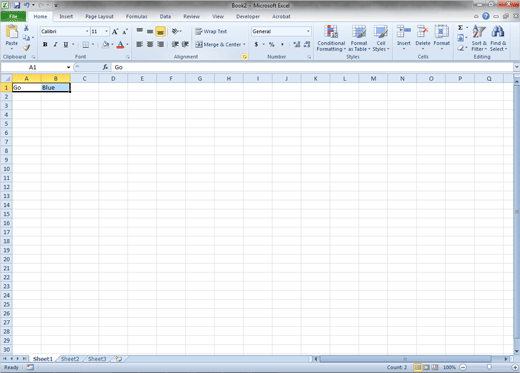Click the Cut scissors icon

26,29
